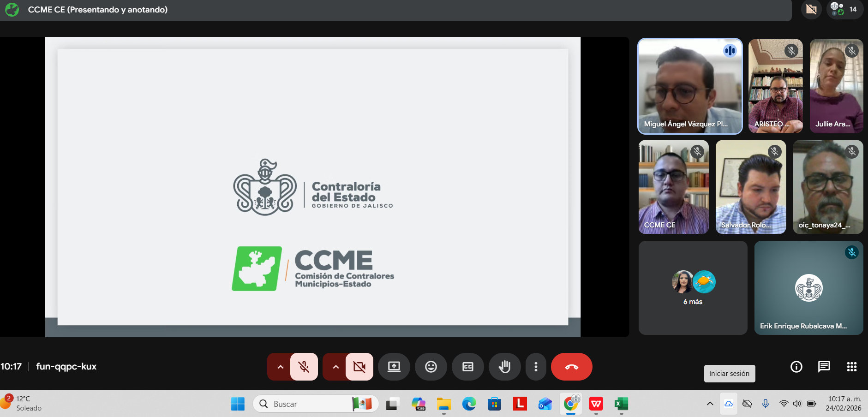Open the Windows Start menu
868x417 pixels.
(238, 404)
